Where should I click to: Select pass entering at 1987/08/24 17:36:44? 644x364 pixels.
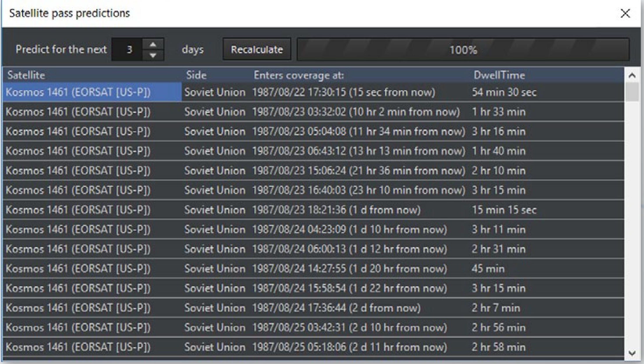[336, 308]
